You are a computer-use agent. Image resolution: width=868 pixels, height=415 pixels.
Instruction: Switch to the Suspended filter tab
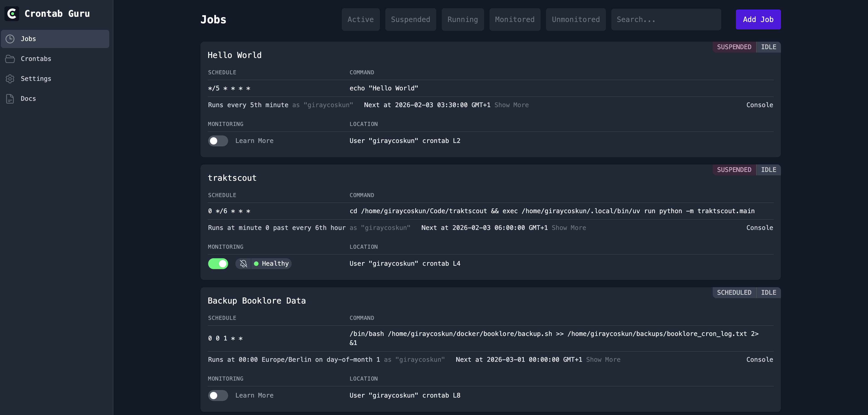[x=410, y=19]
